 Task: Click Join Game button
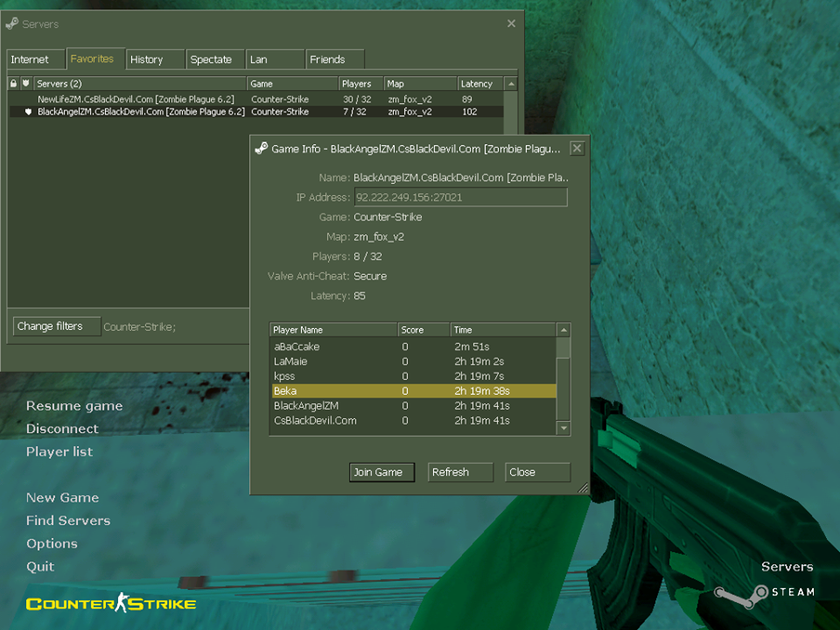pyautogui.click(x=382, y=472)
